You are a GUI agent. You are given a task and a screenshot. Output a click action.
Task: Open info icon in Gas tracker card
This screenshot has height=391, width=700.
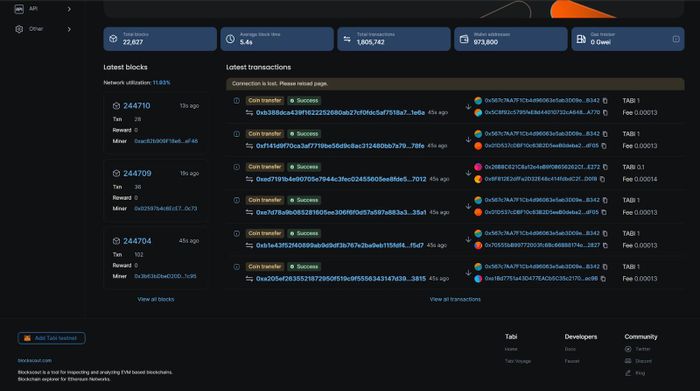pyautogui.click(x=676, y=39)
